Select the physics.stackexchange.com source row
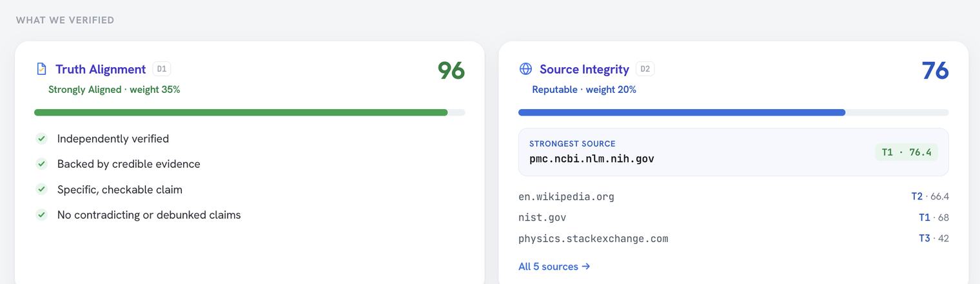Image resolution: width=980 pixels, height=284 pixels. [734, 239]
